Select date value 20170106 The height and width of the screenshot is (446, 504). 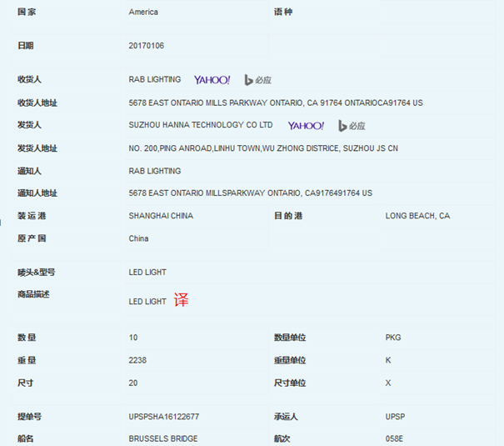147,46
